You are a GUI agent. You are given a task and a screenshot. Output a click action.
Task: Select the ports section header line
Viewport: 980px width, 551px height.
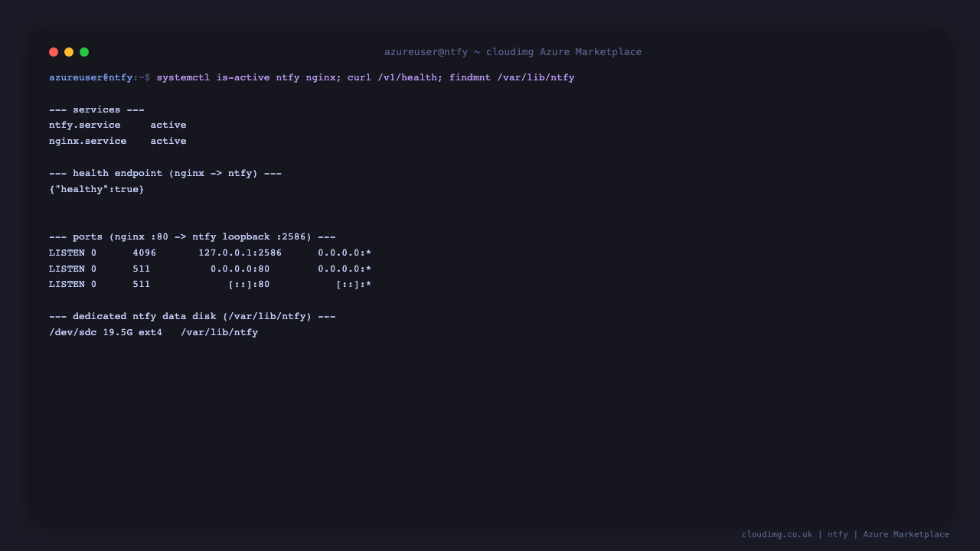192,236
